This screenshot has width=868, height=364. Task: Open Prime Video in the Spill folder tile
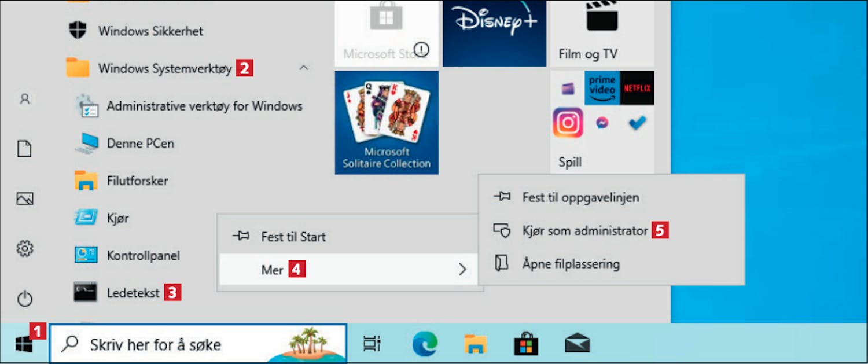(602, 88)
